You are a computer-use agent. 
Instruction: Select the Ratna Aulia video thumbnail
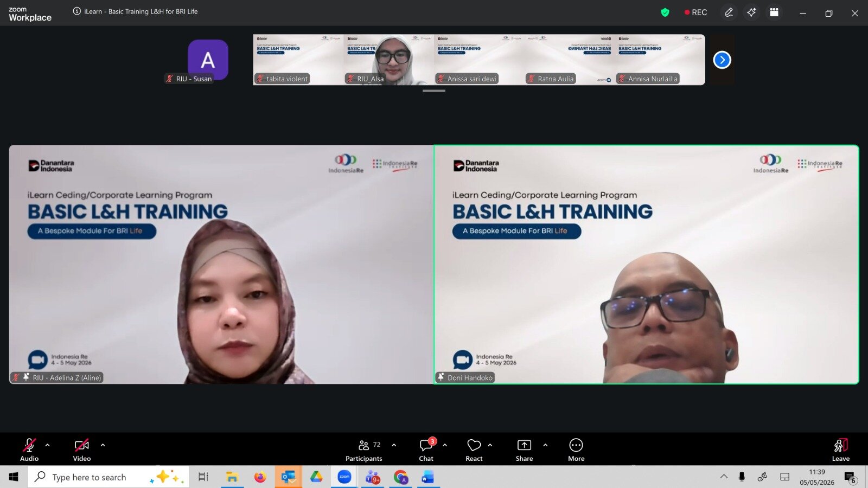[570, 60]
